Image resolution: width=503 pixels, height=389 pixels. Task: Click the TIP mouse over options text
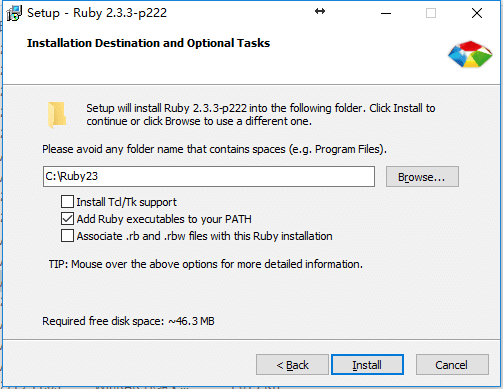[x=206, y=264]
